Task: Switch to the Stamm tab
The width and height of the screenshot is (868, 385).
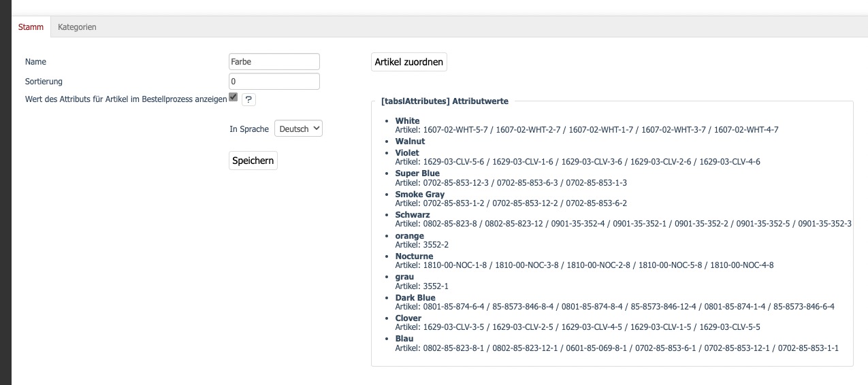Action: coord(31,27)
